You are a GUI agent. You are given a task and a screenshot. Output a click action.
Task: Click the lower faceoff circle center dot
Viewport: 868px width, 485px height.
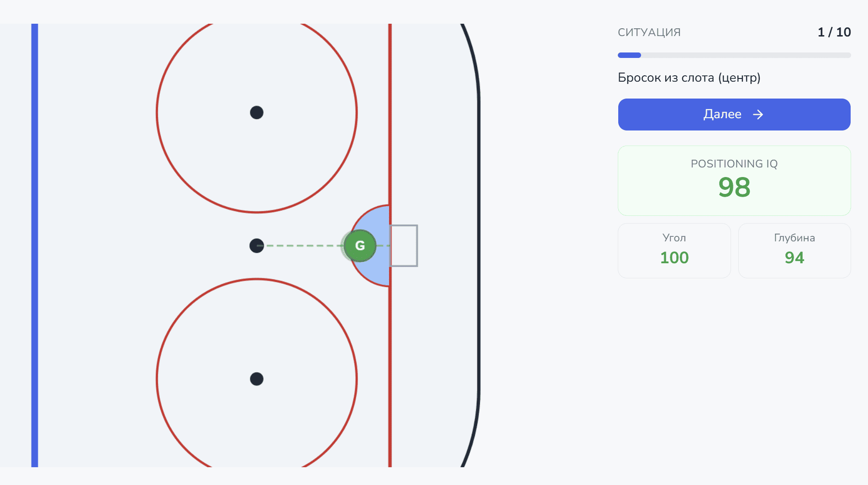pos(257,379)
